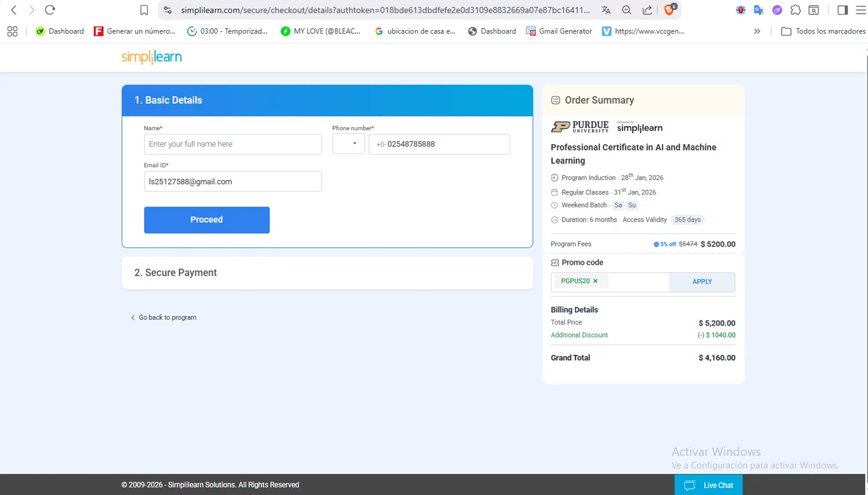Screen dimensions: 868x495
Task: Open the apps grid icon in bookmarks bar
Action: click(12, 31)
